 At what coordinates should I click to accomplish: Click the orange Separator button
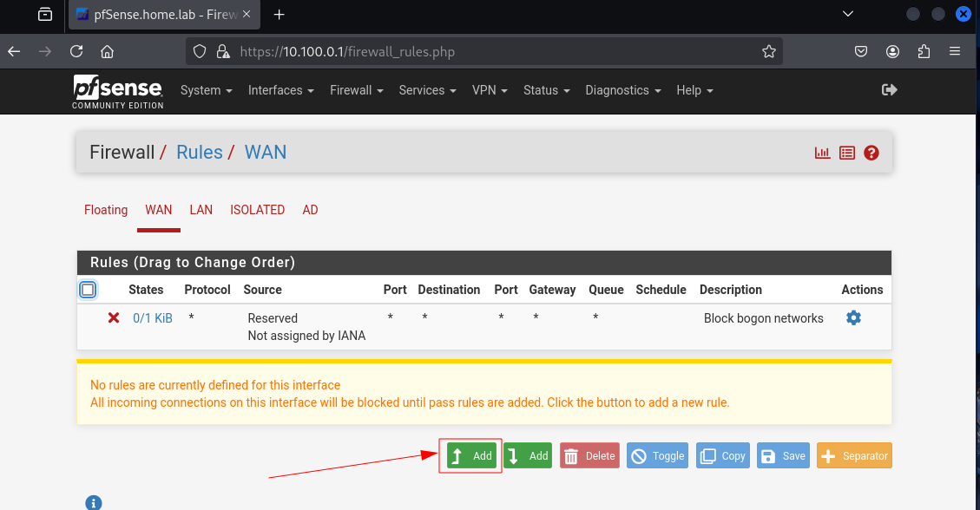pyautogui.click(x=854, y=455)
